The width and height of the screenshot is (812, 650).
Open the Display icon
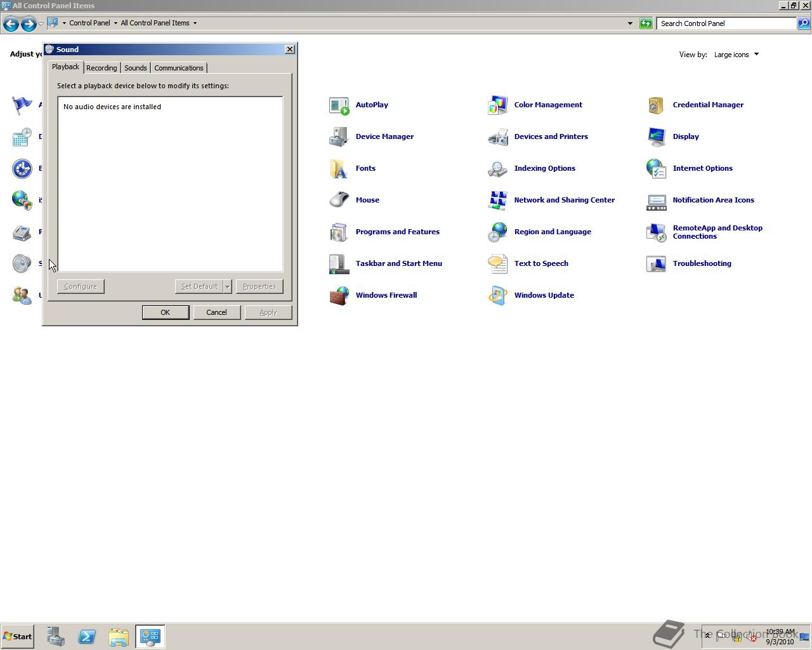tap(657, 137)
